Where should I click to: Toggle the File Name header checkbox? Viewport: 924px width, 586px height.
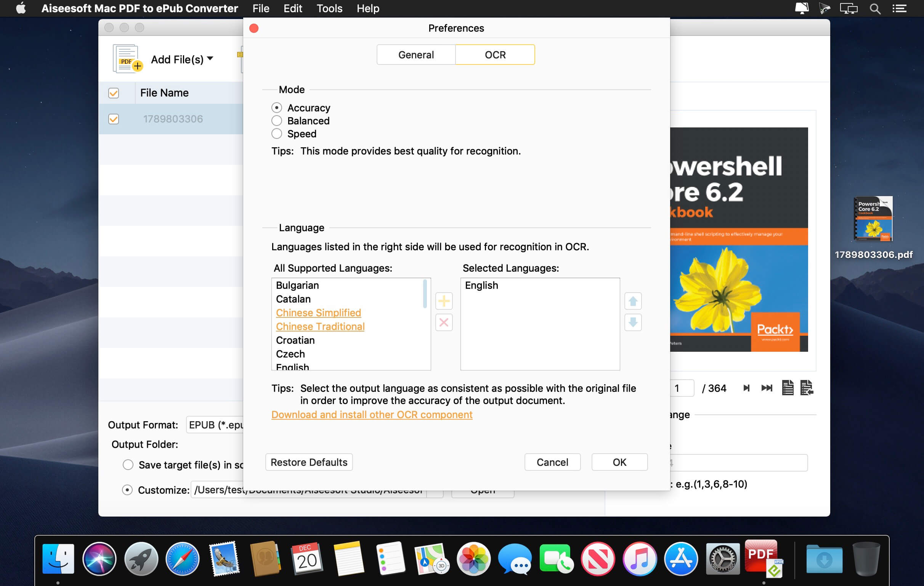click(x=114, y=93)
